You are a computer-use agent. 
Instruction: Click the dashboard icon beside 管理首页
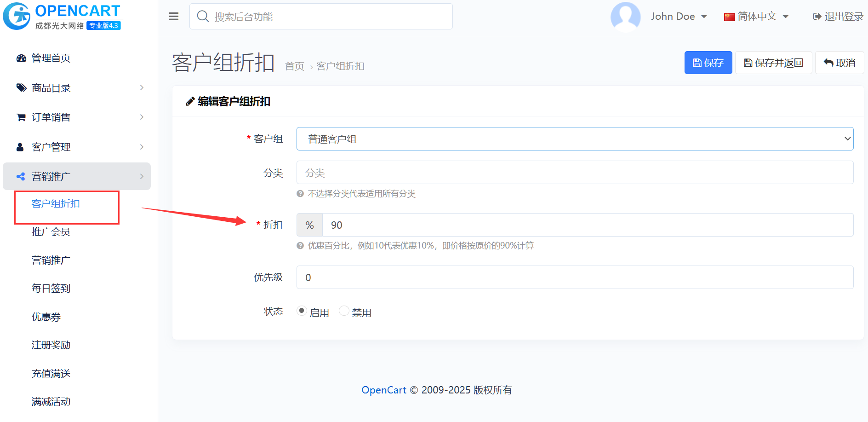21,58
